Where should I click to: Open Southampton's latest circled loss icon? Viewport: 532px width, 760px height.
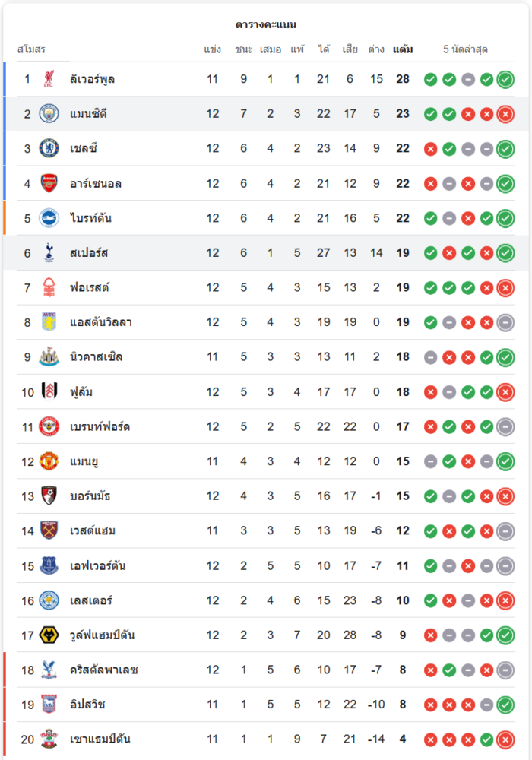(505, 739)
